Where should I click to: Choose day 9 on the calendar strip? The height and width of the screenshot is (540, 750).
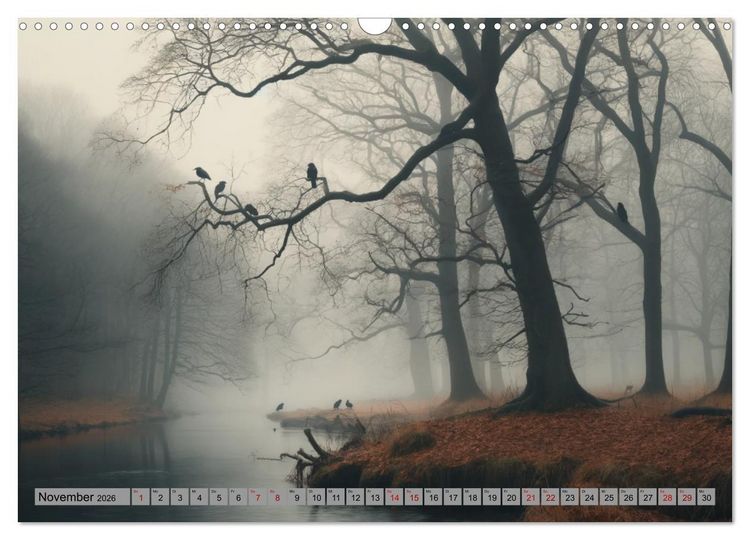coord(297,497)
